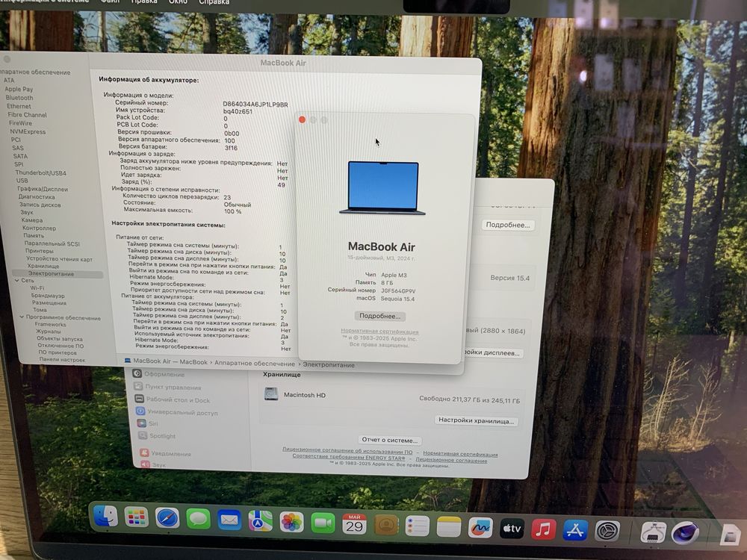The height and width of the screenshot is (560, 747).
Task: Open the Mail app in the Dock
Action: (x=229, y=520)
